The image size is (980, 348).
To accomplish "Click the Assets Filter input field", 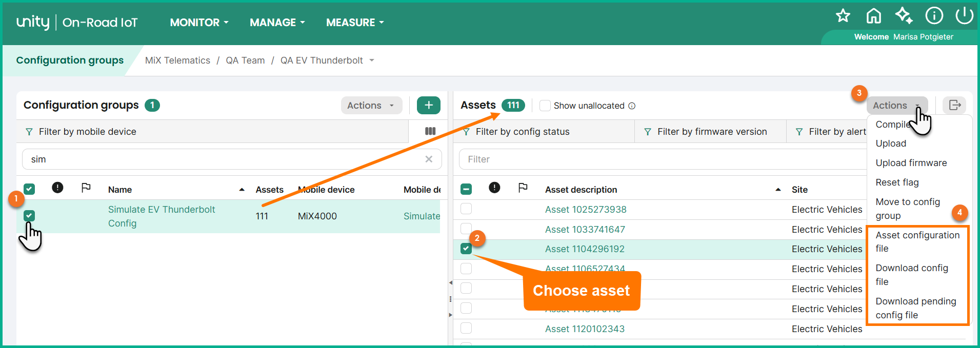I will pos(662,159).
